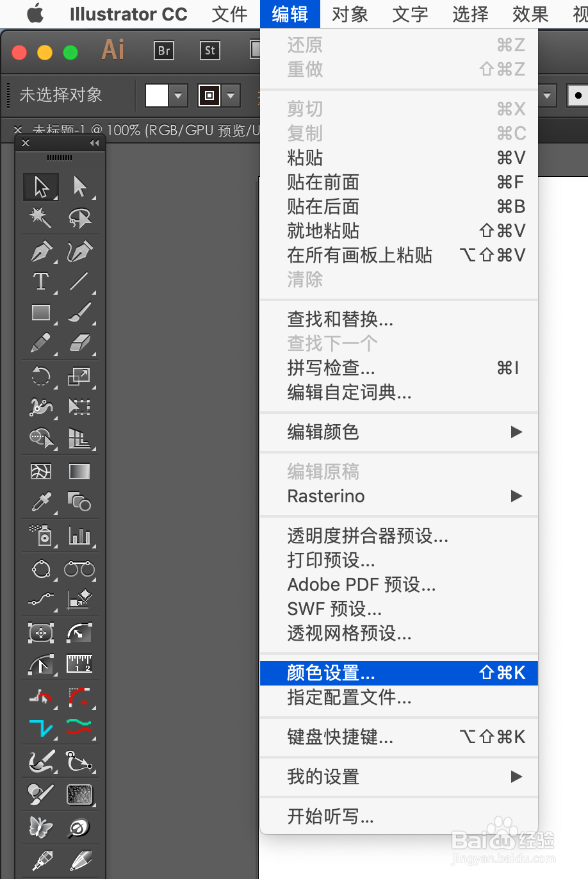The height and width of the screenshot is (879, 588).
Task: Click the ruler measurement tool icon
Action: click(79, 664)
